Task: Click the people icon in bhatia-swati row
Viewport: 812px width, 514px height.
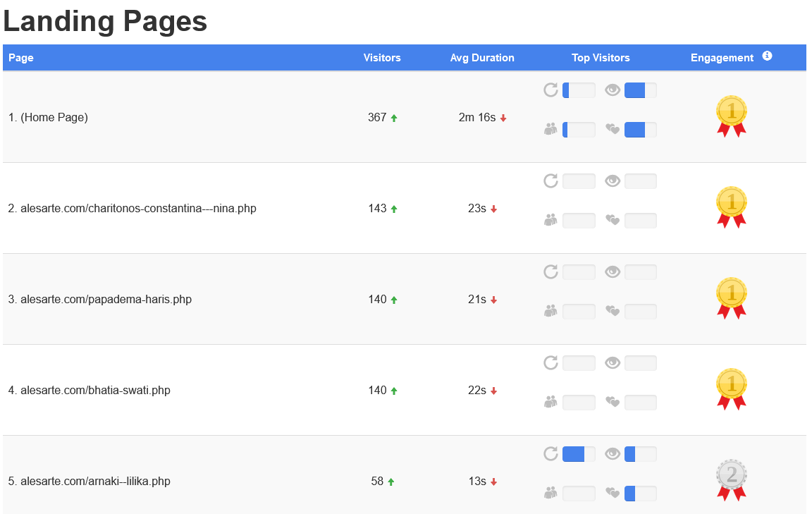Action: (550, 402)
